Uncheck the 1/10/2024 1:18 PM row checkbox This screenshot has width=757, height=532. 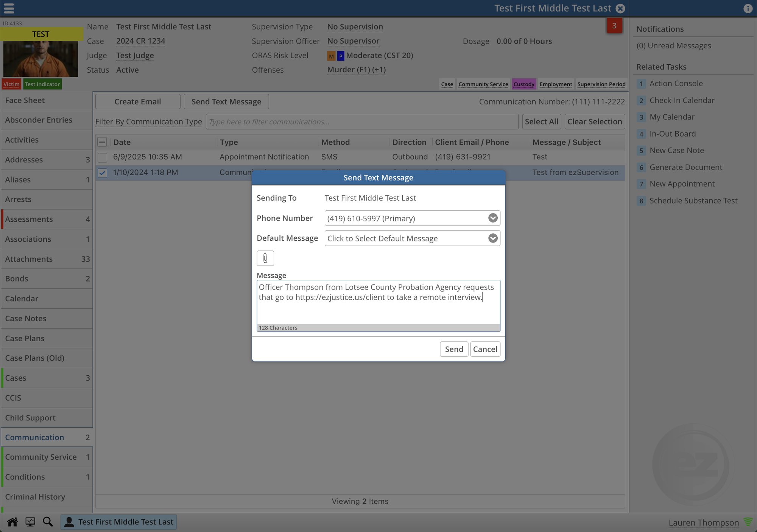(102, 173)
